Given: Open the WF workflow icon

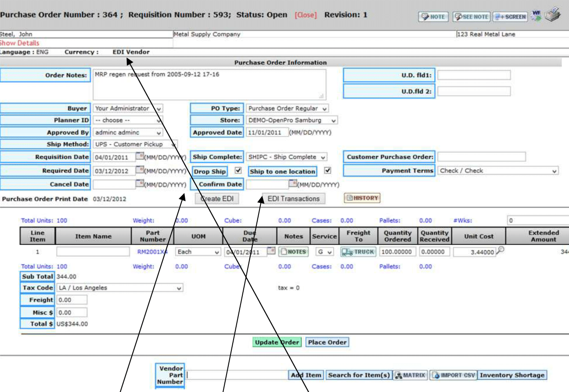Looking at the screenshot, I should pos(536,16).
